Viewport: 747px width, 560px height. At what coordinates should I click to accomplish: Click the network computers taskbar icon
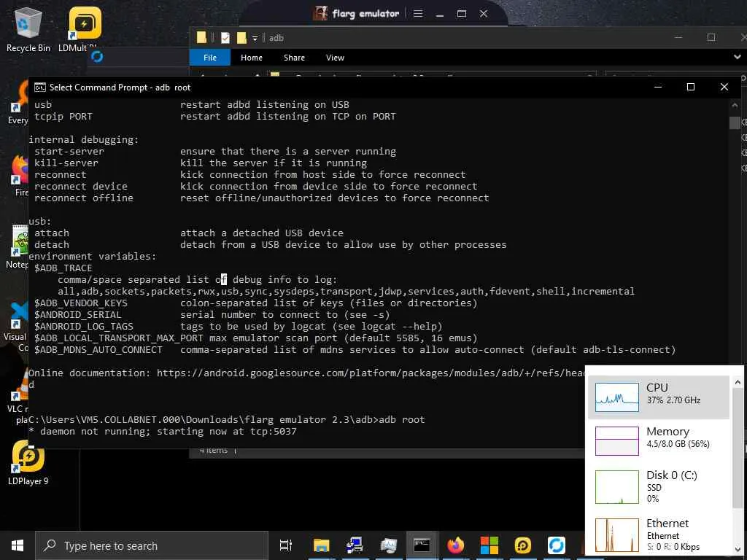[x=355, y=545]
